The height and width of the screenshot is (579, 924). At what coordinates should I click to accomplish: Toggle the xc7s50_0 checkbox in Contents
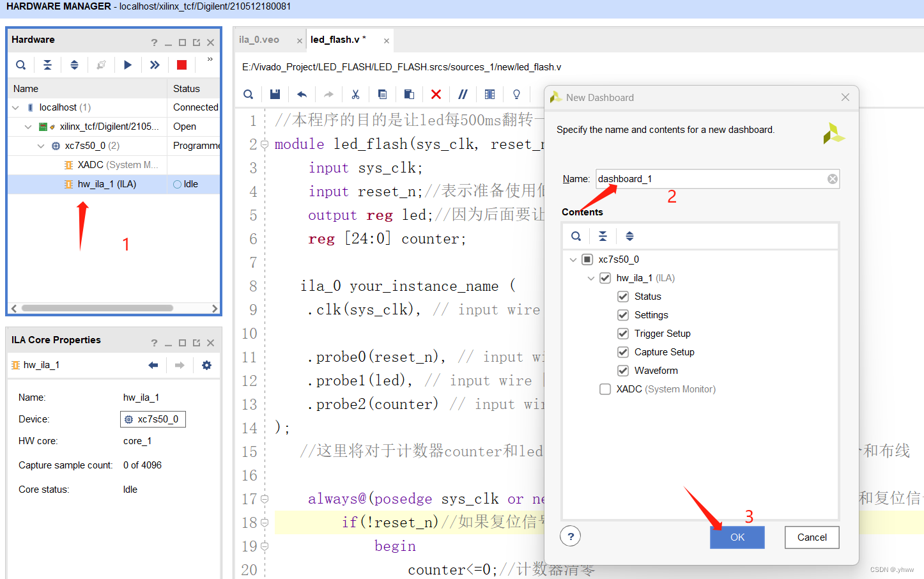[x=587, y=259]
